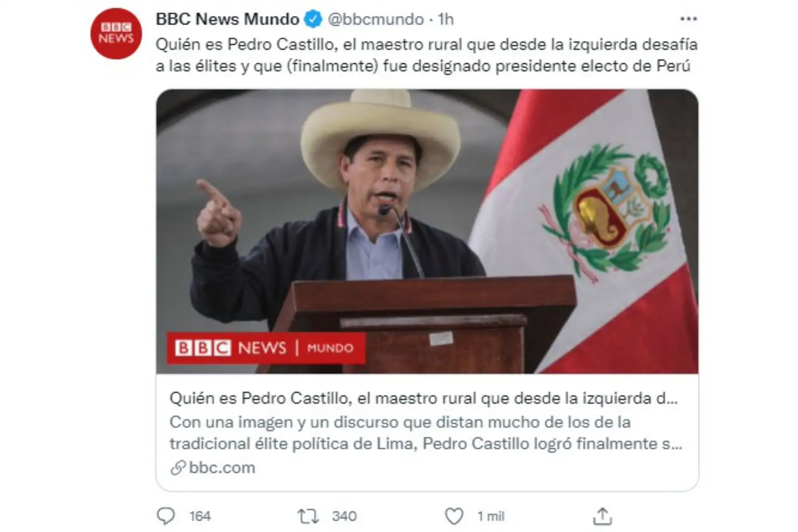Click the link chain icon beside bbc.com
The width and height of the screenshot is (798, 532).
coord(178,468)
